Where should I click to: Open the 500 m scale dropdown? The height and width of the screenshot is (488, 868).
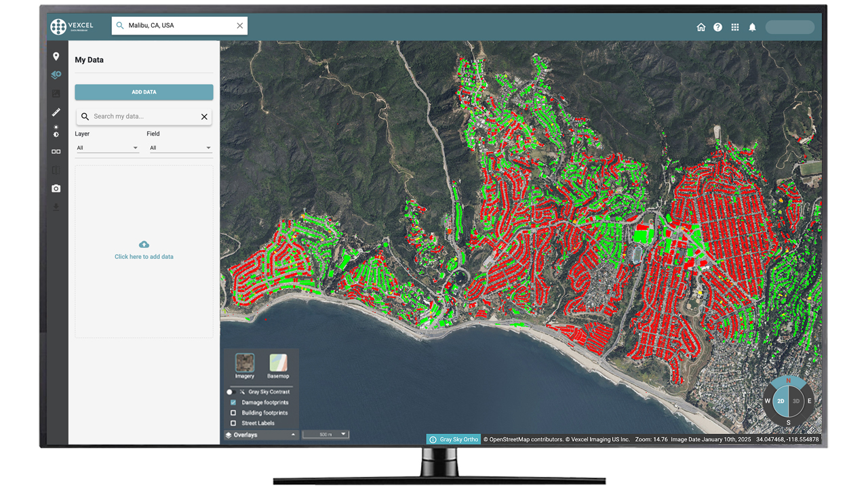point(325,434)
